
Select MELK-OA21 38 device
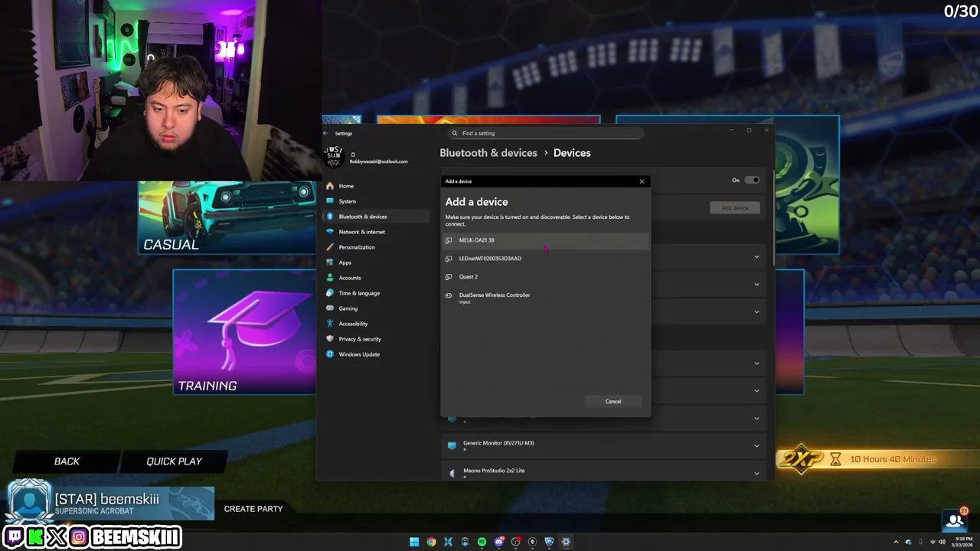[546, 240]
